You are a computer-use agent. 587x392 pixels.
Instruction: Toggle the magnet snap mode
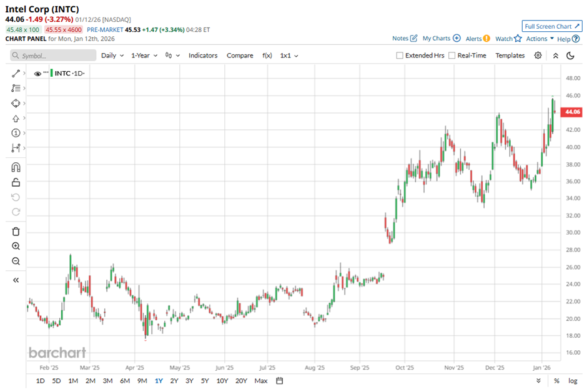pyautogui.click(x=16, y=167)
